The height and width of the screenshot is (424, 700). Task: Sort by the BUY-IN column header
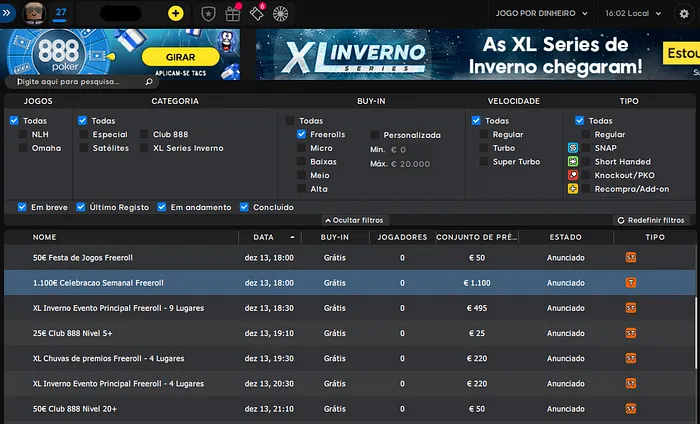[334, 237]
